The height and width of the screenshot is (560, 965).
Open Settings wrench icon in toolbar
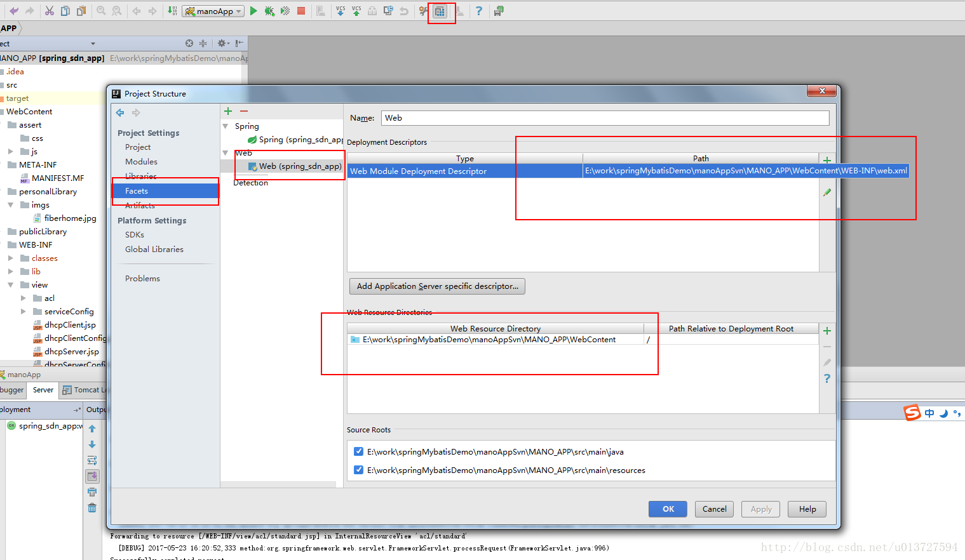[x=423, y=11]
